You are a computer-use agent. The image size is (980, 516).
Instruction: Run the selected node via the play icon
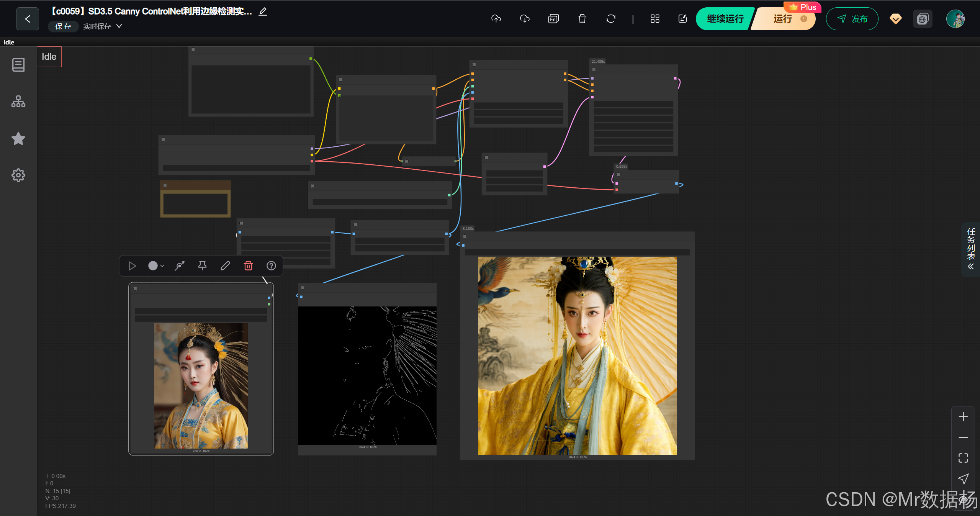point(132,265)
